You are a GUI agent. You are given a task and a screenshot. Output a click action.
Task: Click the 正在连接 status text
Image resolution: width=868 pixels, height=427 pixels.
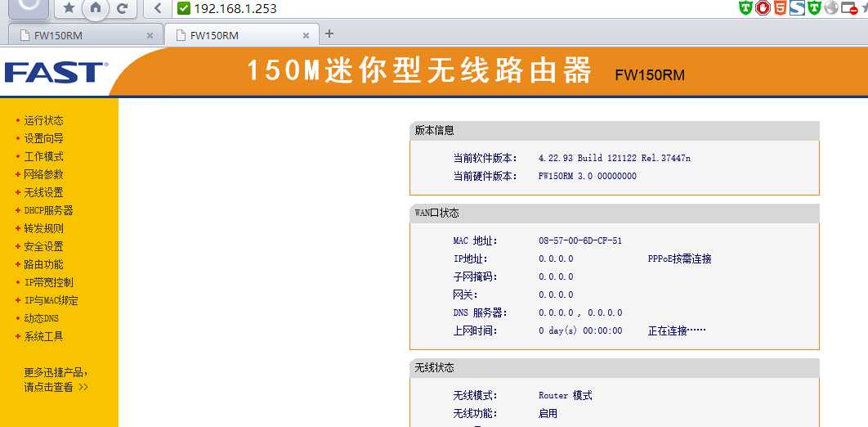[x=677, y=330]
